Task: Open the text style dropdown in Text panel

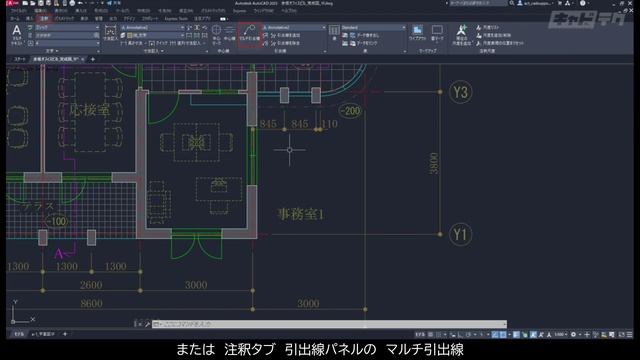Action: [x=67, y=27]
